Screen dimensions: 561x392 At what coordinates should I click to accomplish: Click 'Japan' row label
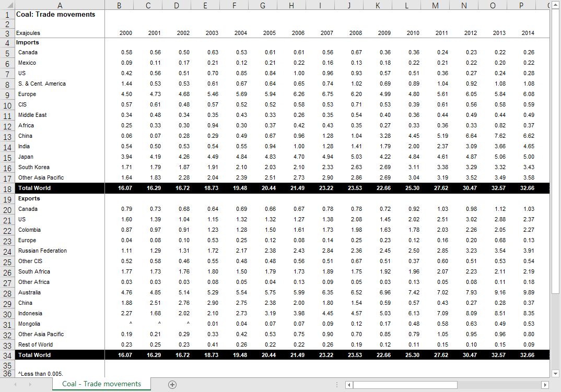pos(26,157)
